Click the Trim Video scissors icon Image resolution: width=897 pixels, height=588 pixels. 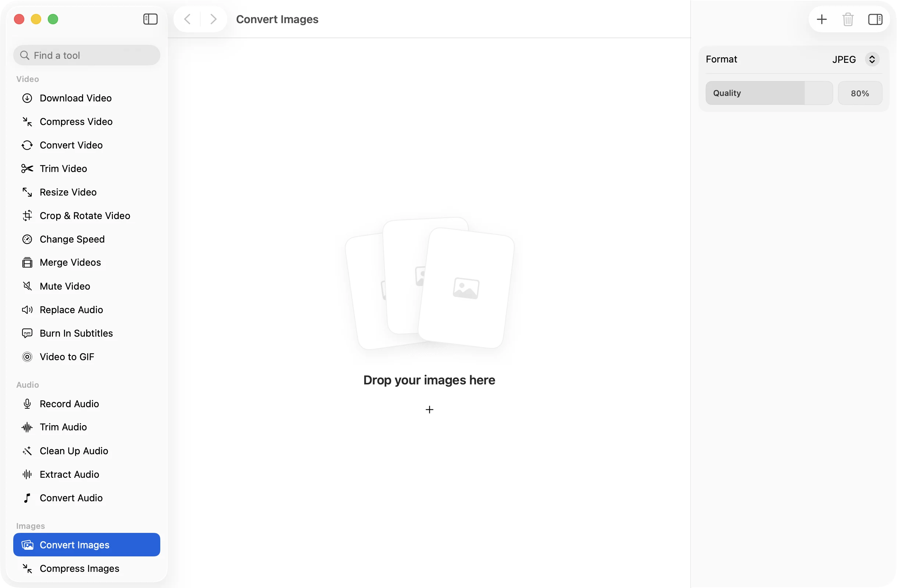pos(27,169)
